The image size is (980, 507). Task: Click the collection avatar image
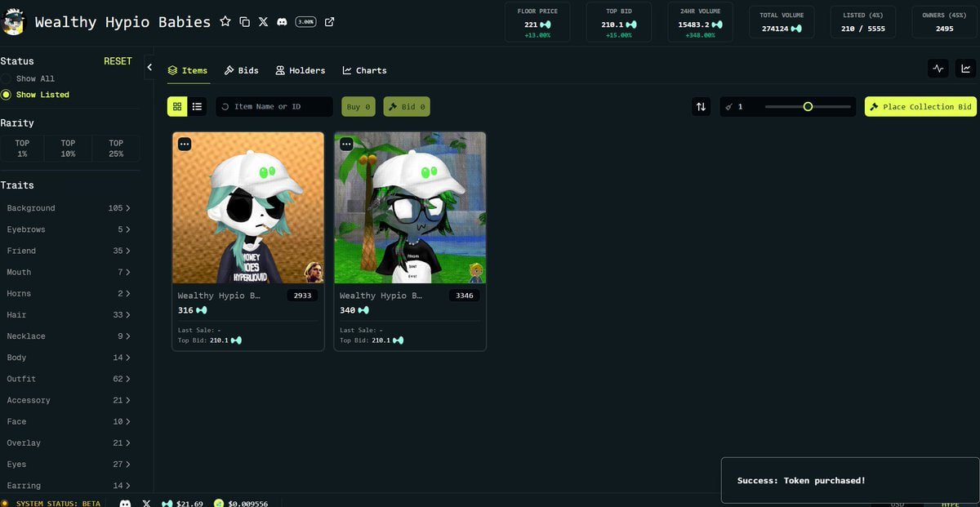pyautogui.click(x=13, y=22)
